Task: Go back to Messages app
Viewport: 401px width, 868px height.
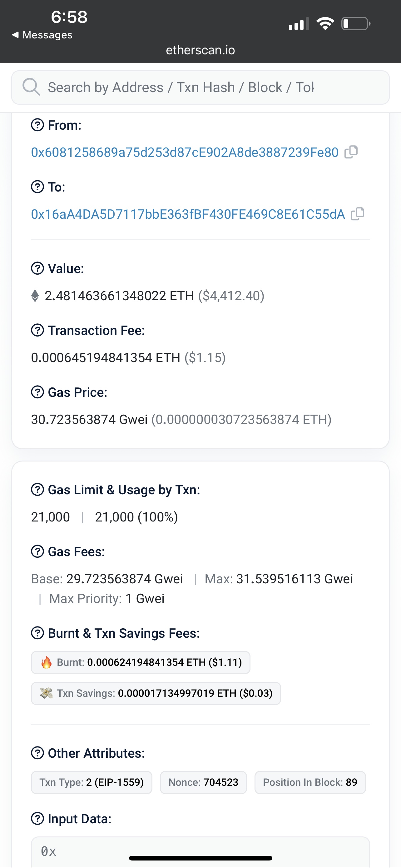Action: tap(42, 35)
